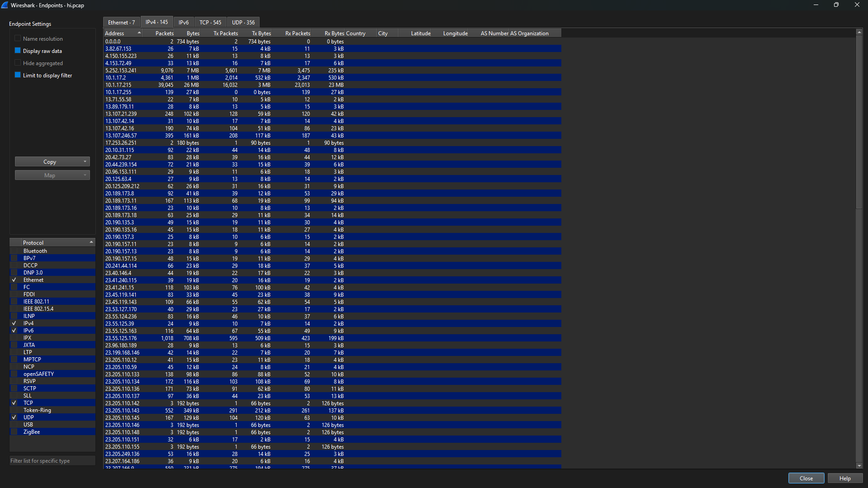Image resolution: width=868 pixels, height=488 pixels.
Task: Select the Token-Ring protocol entry
Action: tap(52, 410)
